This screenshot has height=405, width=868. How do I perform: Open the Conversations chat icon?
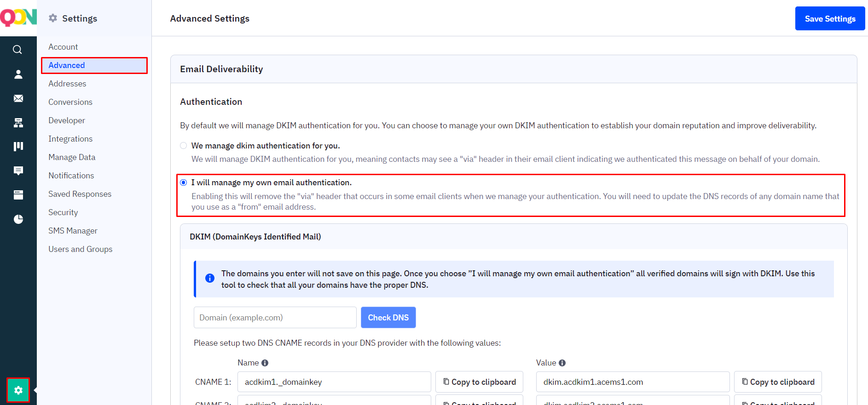click(x=18, y=171)
